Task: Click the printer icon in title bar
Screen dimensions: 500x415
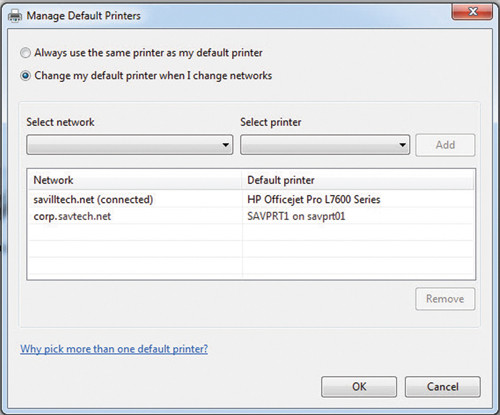Action: [15, 16]
